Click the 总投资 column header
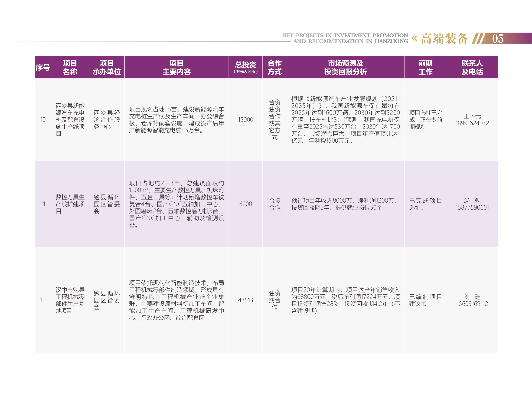 coord(245,67)
